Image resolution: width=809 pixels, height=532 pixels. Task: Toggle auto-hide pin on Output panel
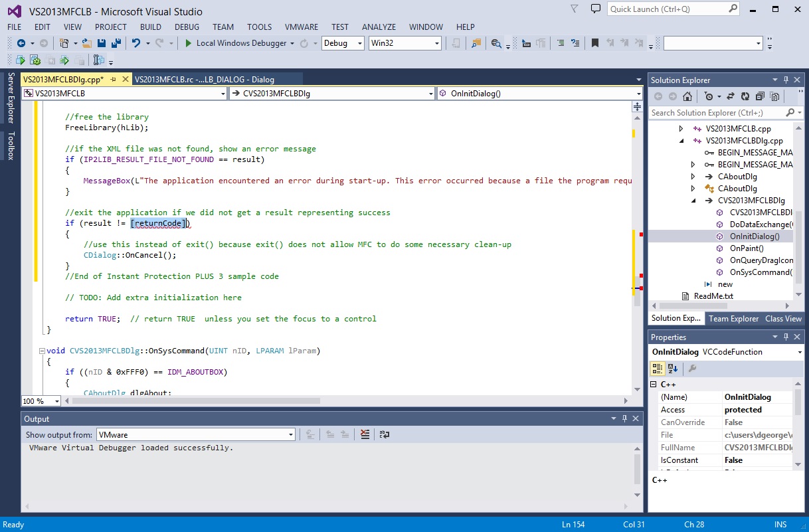[625, 418]
